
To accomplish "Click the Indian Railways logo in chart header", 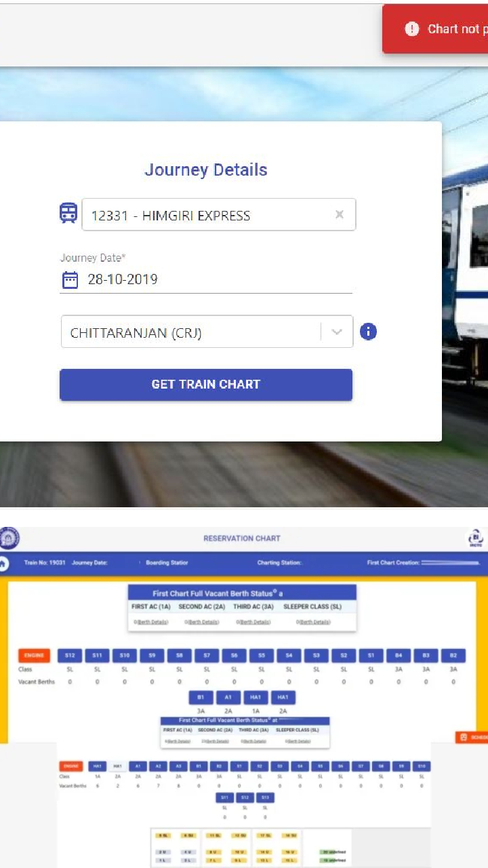I will (x=9, y=538).
